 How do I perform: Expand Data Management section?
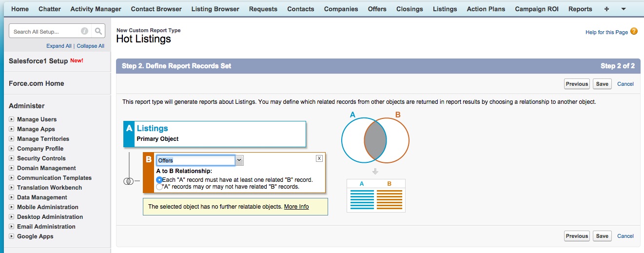point(12,197)
